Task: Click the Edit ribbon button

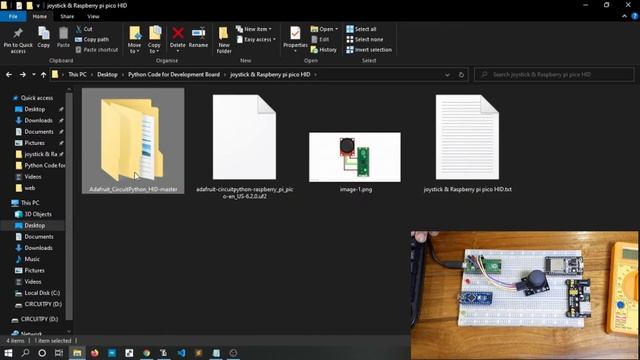Action: click(320, 39)
